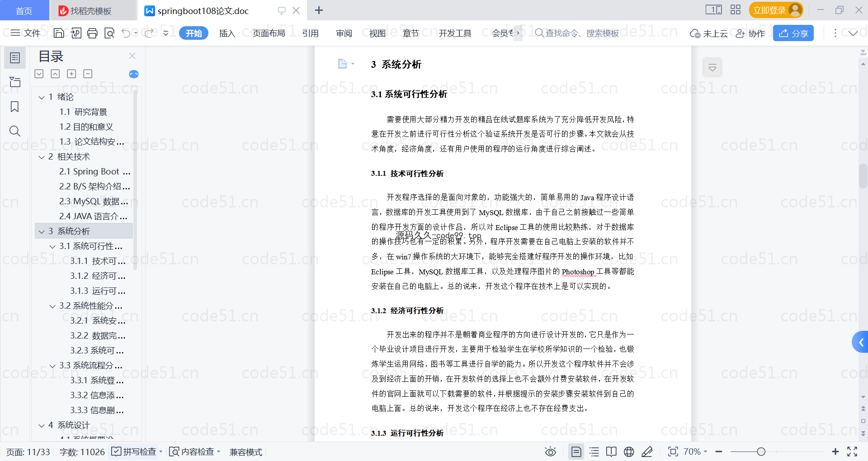Toggle the writing mode pen icon

click(647, 452)
